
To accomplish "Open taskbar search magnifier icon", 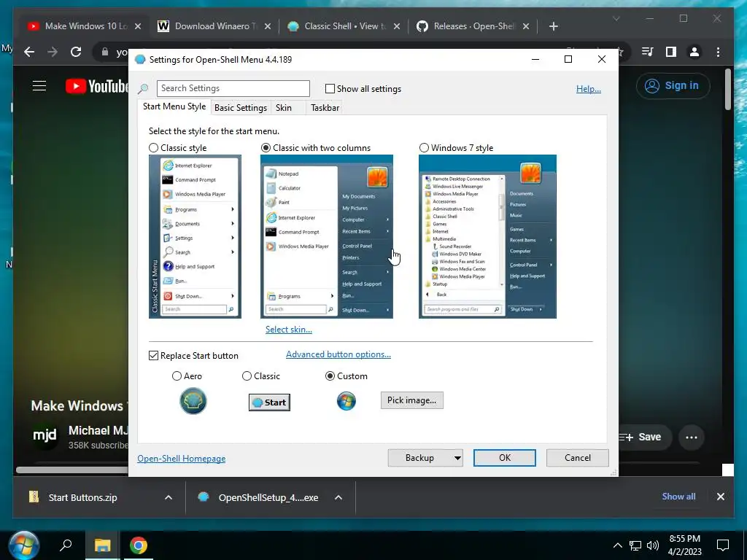I will [66, 545].
